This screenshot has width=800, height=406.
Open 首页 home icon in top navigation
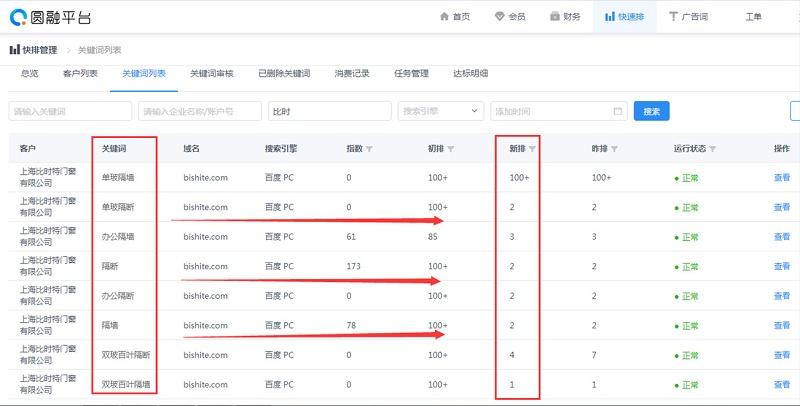[x=446, y=17]
